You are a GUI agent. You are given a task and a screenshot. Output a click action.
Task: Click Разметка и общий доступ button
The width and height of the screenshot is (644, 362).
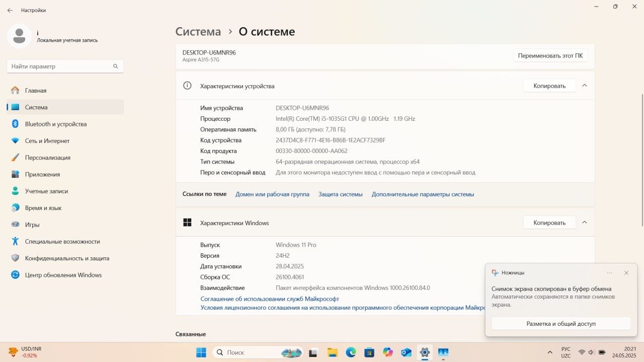(561, 324)
